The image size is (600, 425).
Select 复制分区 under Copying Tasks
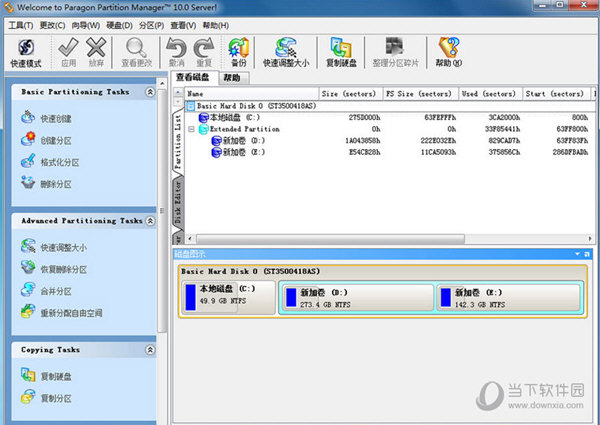click(46, 398)
